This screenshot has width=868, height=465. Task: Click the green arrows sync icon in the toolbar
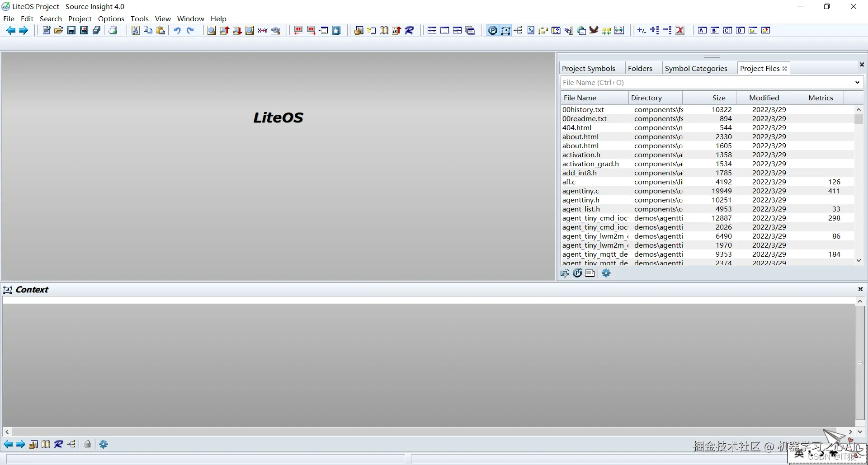click(607, 30)
